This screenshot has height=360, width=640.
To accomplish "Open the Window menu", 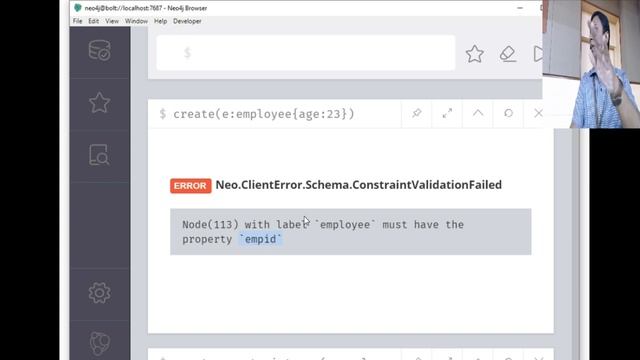I will click(x=136, y=21).
